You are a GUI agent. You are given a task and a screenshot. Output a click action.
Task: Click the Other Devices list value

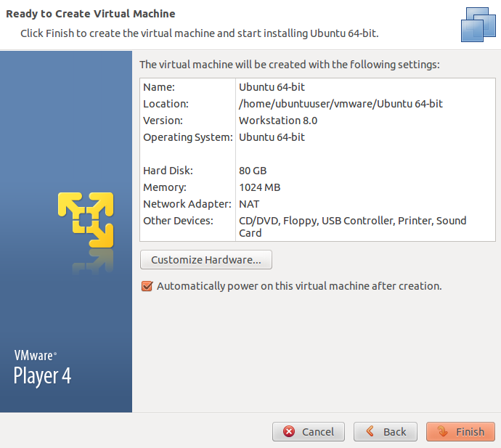point(353,227)
